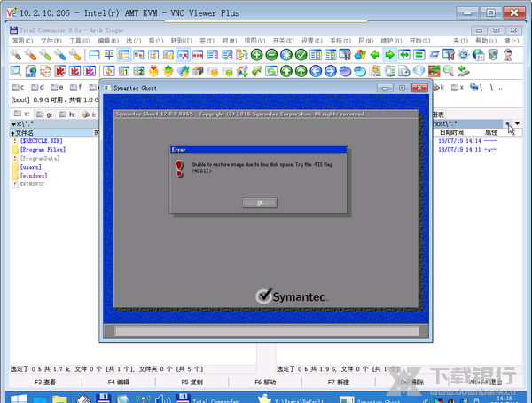Open File Explorer folder icon on taskbar
532x403 pixels.
(59, 399)
